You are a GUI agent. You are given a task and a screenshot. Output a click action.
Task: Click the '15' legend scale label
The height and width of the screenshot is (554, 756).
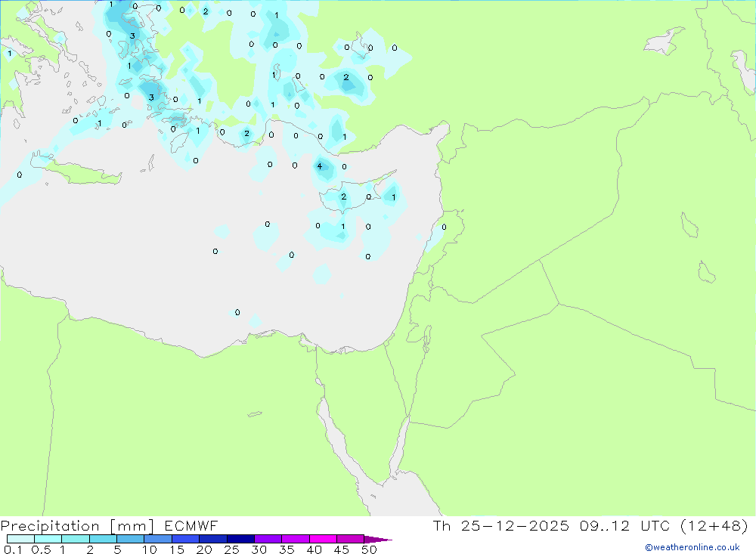tap(177, 549)
